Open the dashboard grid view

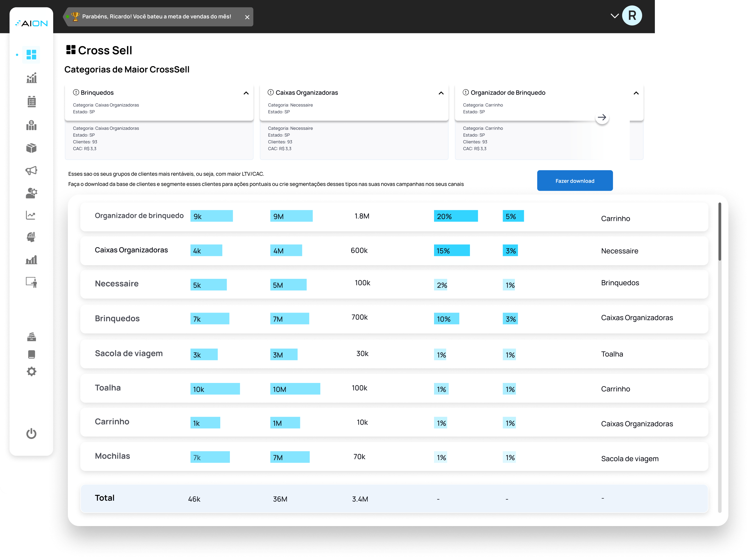31,55
